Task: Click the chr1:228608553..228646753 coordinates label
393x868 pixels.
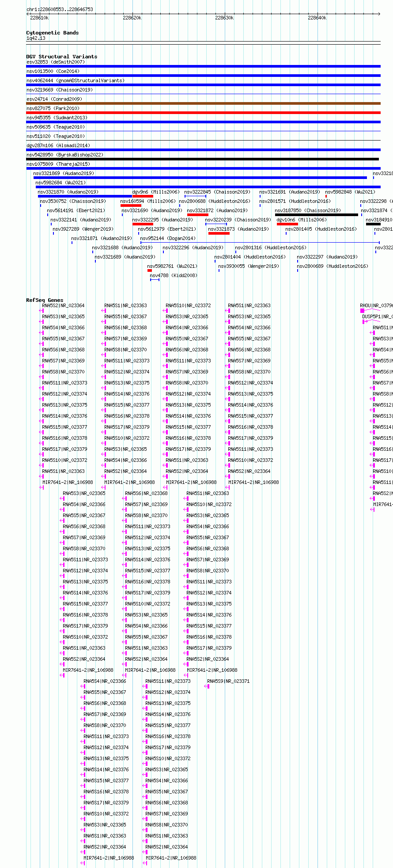Action: [60, 9]
